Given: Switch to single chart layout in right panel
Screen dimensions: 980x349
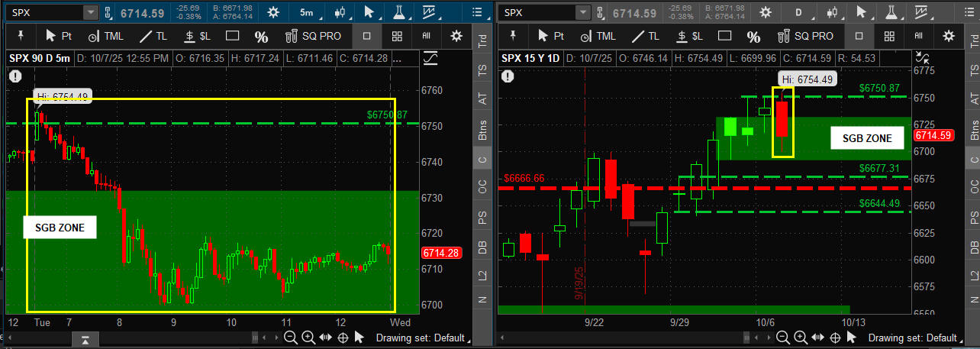Looking at the screenshot, I should coord(860,36).
